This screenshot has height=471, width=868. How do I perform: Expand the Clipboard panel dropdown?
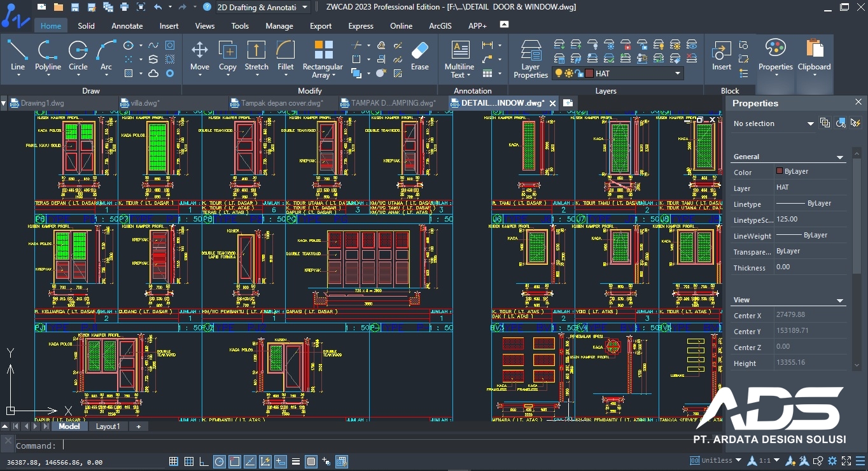[815, 74]
